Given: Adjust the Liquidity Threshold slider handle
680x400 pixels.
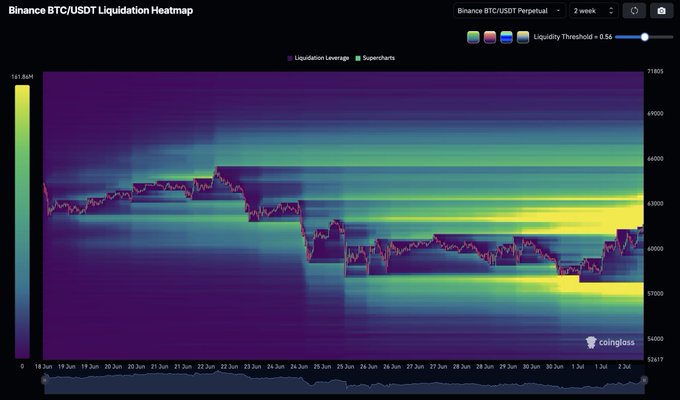Looking at the screenshot, I should pyautogui.click(x=644, y=37).
